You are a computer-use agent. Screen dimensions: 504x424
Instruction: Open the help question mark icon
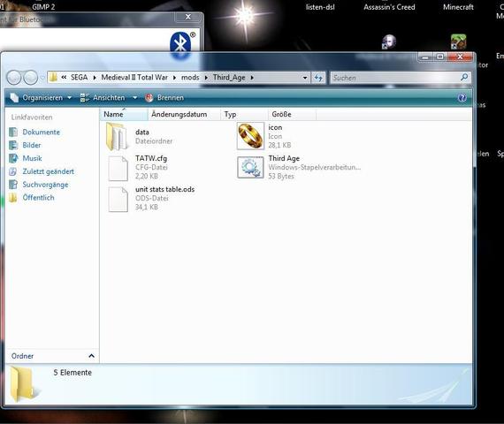pos(462,98)
